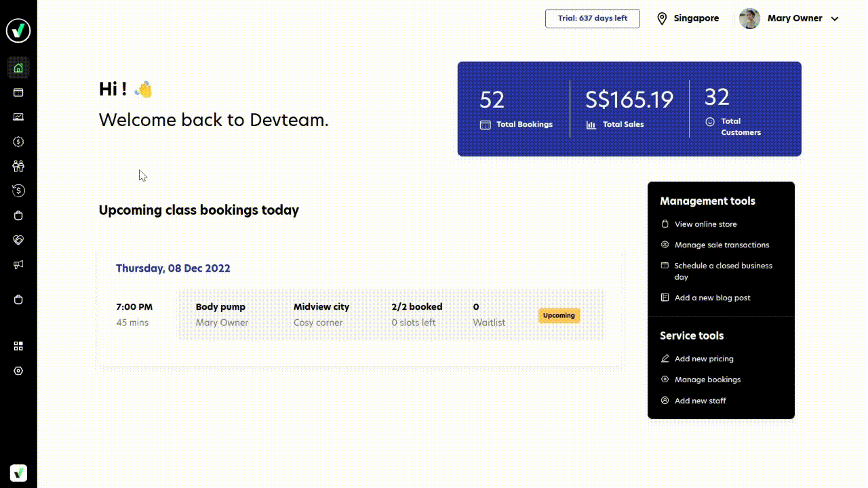This screenshot has width=868, height=488.
Task: Open View online store link
Action: pos(705,224)
